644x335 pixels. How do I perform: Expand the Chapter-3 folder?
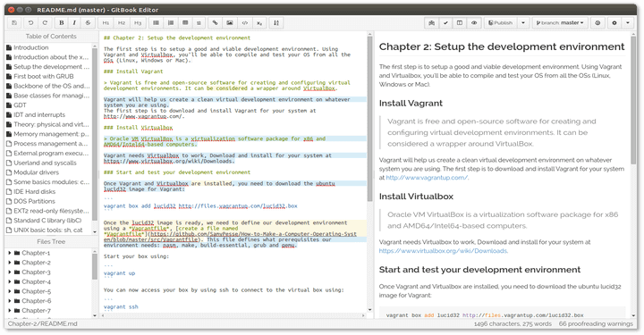[x=10, y=272]
